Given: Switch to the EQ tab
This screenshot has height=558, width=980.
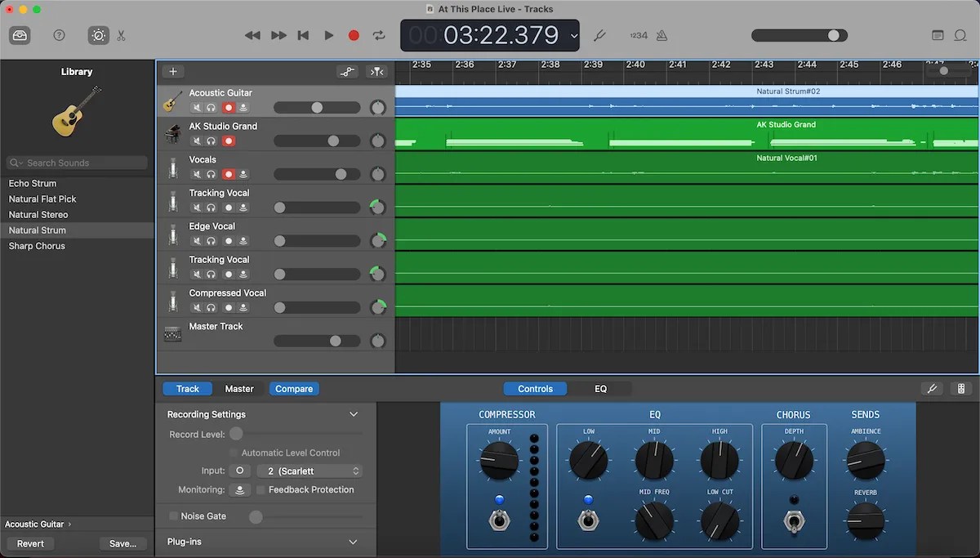Looking at the screenshot, I should click(x=600, y=389).
